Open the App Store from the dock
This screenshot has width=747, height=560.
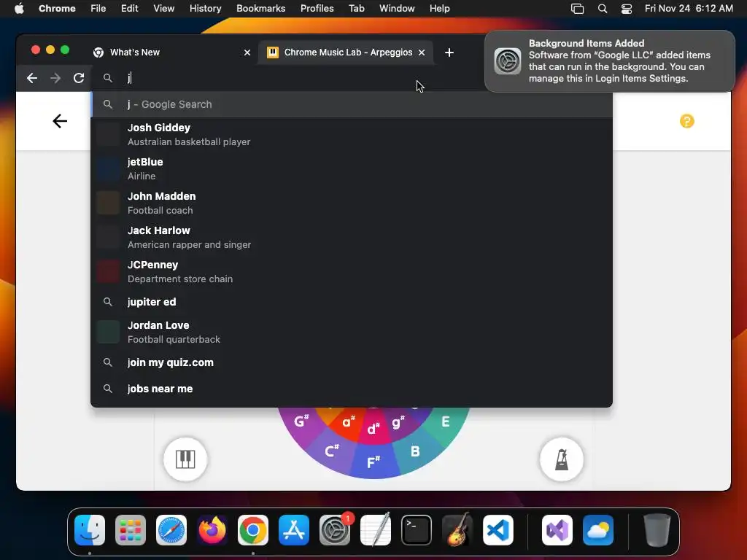pyautogui.click(x=294, y=530)
